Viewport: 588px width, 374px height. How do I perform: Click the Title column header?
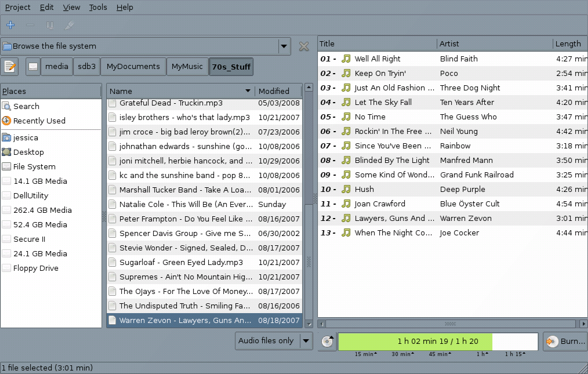[x=377, y=44]
